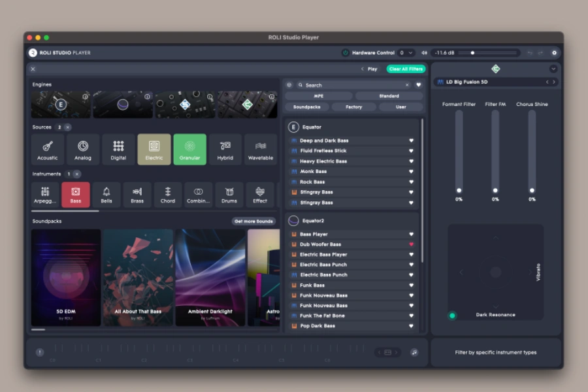Close the browser with the X icon
The height and width of the screenshot is (392, 588).
[x=33, y=69]
